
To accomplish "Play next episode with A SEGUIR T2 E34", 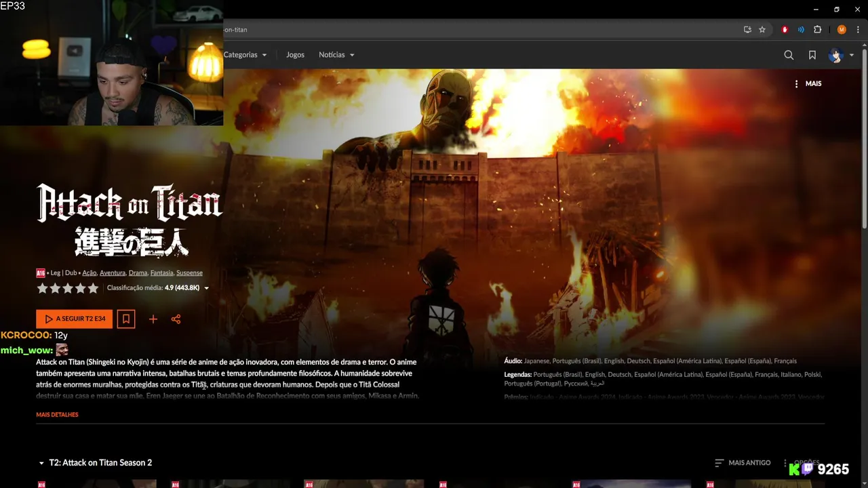I will tap(75, 319).
